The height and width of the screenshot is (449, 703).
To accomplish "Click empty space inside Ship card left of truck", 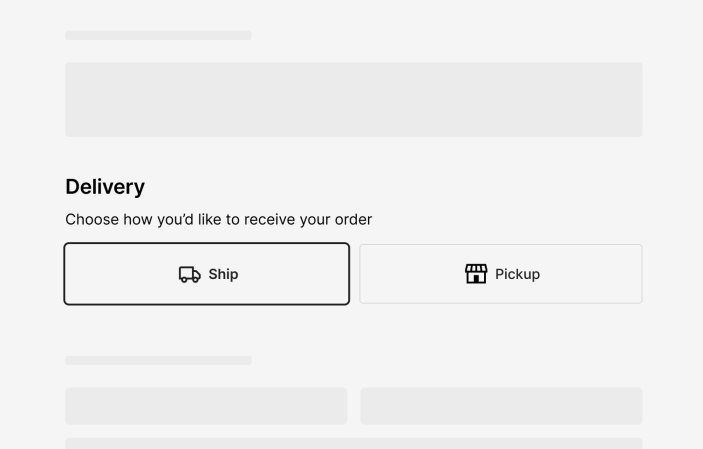I will (121, 274).
